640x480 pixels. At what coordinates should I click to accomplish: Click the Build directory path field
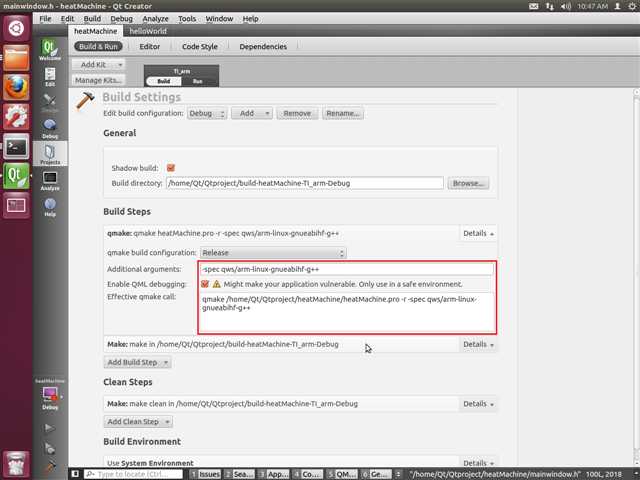coord(305,183)
